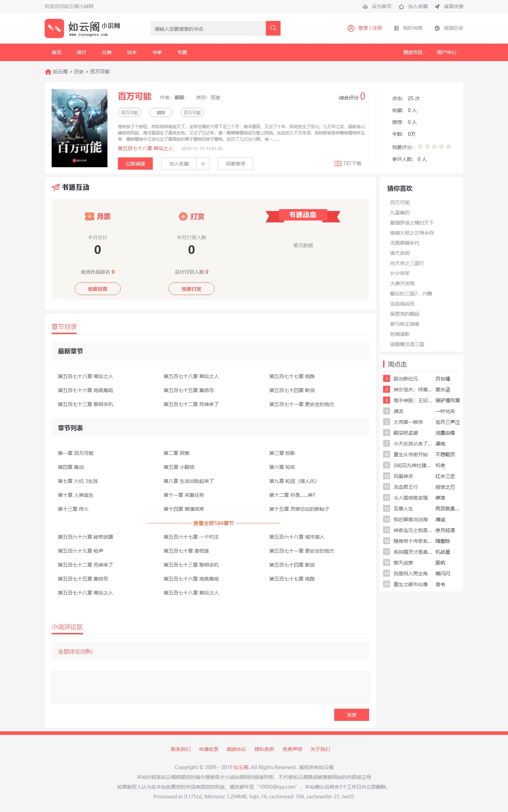Viewport: 508px width, 812px height.
Task: Click the 立即阅读 button
Action: 135,164
